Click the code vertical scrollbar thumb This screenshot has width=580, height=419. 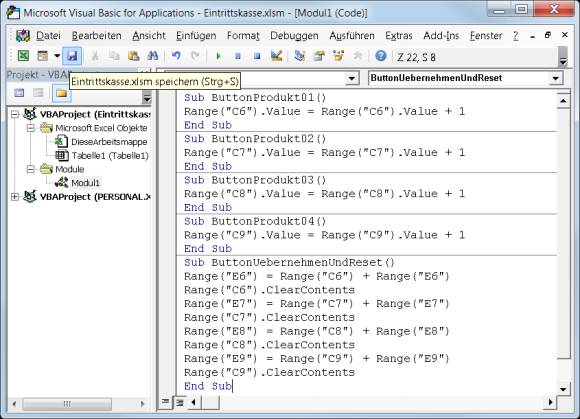point(563,233)
